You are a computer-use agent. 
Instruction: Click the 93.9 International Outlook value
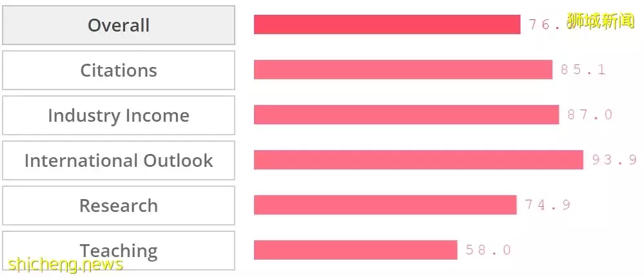tap(614, 160)
